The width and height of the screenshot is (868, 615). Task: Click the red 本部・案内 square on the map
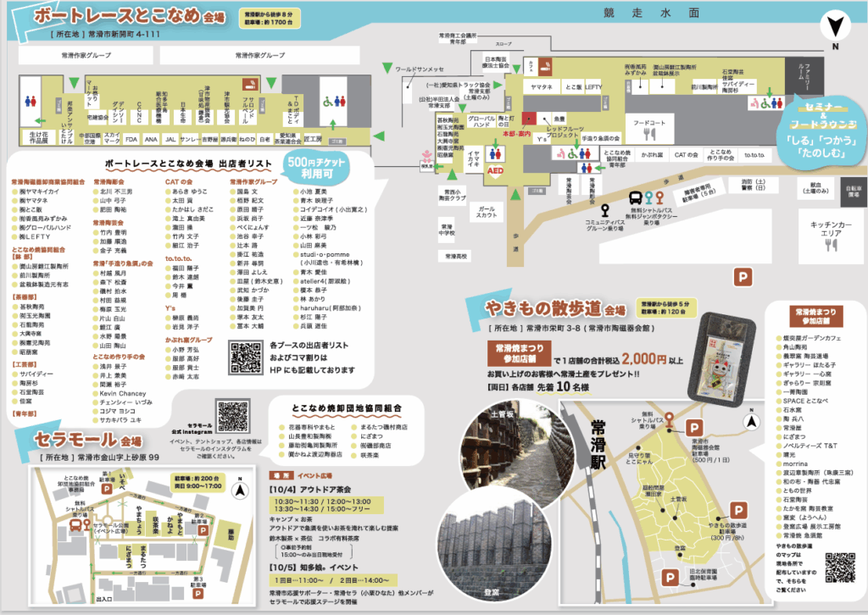(529, 120)
